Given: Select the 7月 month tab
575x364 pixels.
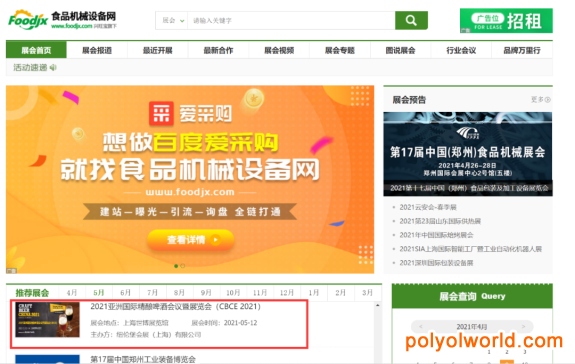Looking at the screenshot, I should tap(152, 293).
